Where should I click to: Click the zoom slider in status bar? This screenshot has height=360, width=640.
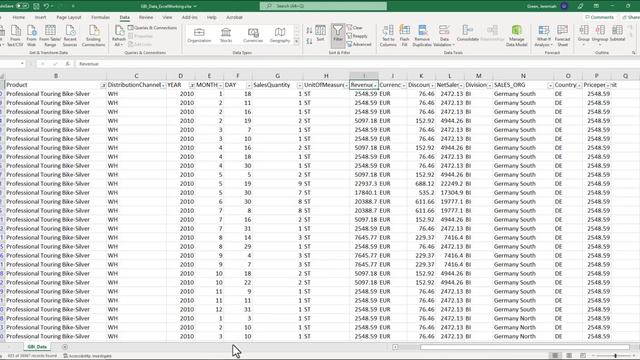pyautogui.click(x=615, y=356)
